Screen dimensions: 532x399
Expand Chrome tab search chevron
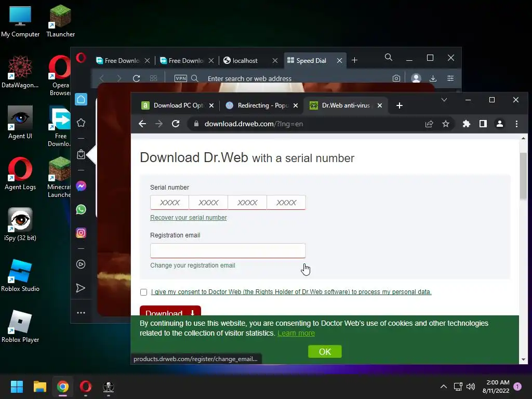[444, 100]
